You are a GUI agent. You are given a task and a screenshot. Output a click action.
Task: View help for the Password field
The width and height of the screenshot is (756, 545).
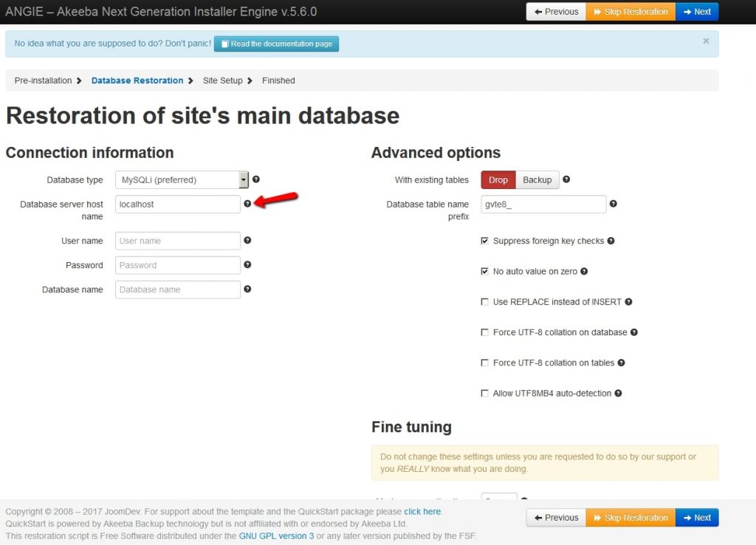[x=248, y=264]
